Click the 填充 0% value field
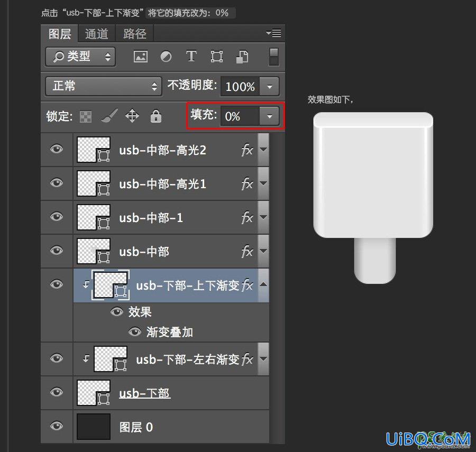Viewport: 476px width, 452px height. point(240,116)
